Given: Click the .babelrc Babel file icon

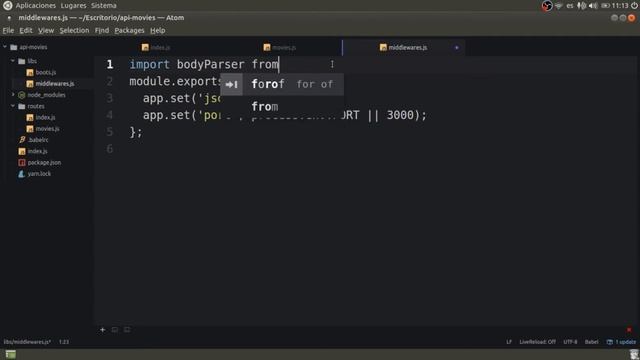Looking at the screenshot, I should pos(22,140).
